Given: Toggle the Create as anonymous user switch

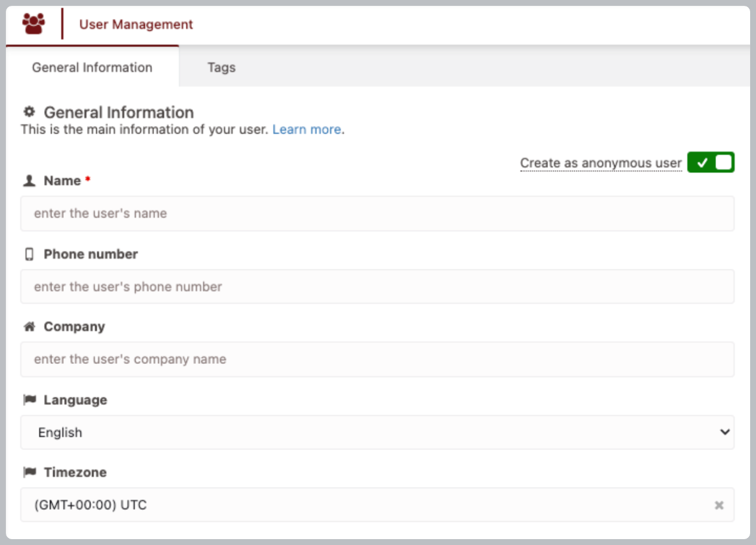Looking at the screenshot, I should pos(711,162).
